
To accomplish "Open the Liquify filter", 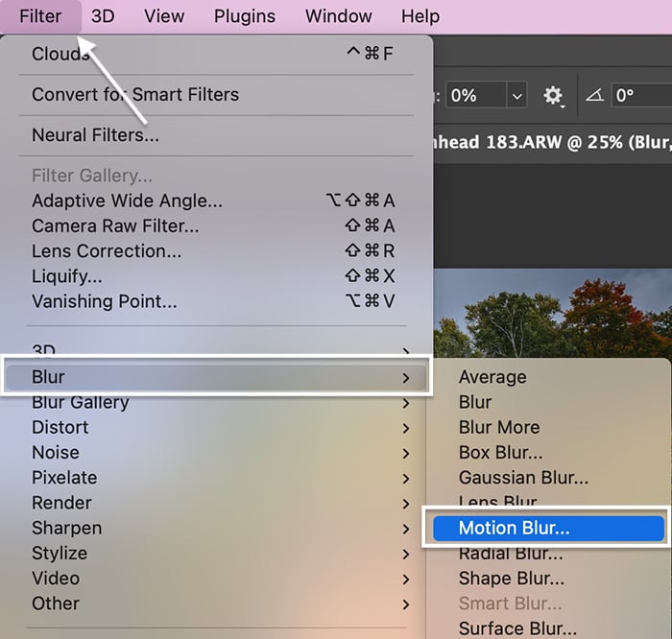I will coord(216,276).
